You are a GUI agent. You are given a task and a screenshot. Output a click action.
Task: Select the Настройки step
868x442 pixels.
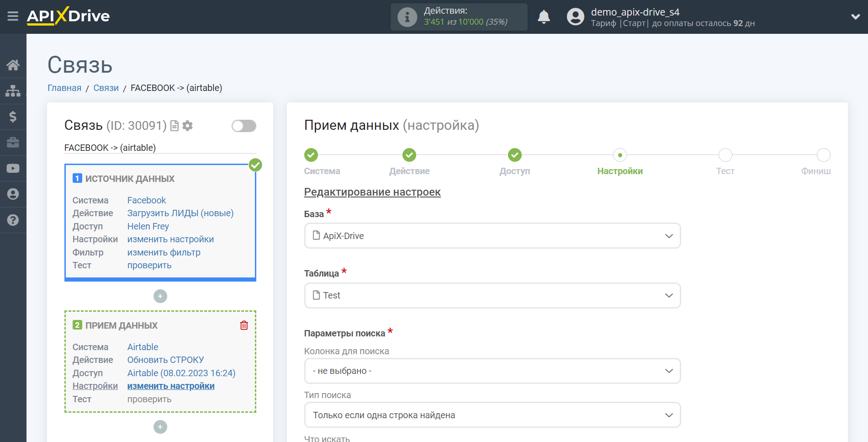(x=620, y=155)
